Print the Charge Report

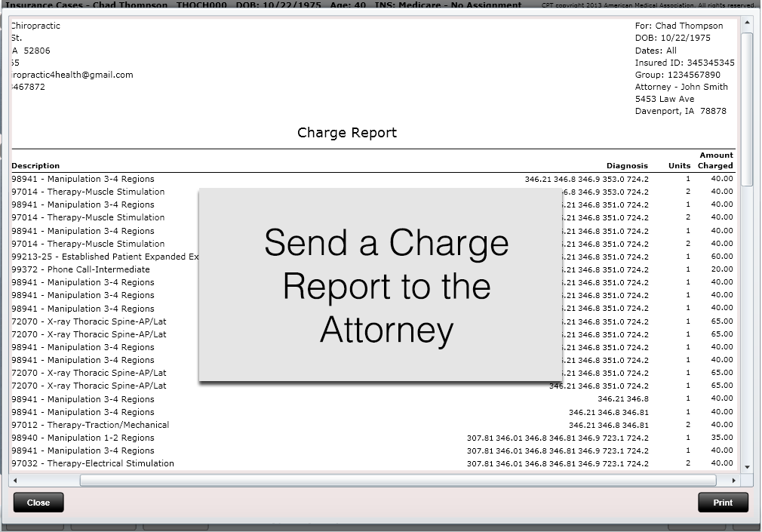[x=722, y=502]
